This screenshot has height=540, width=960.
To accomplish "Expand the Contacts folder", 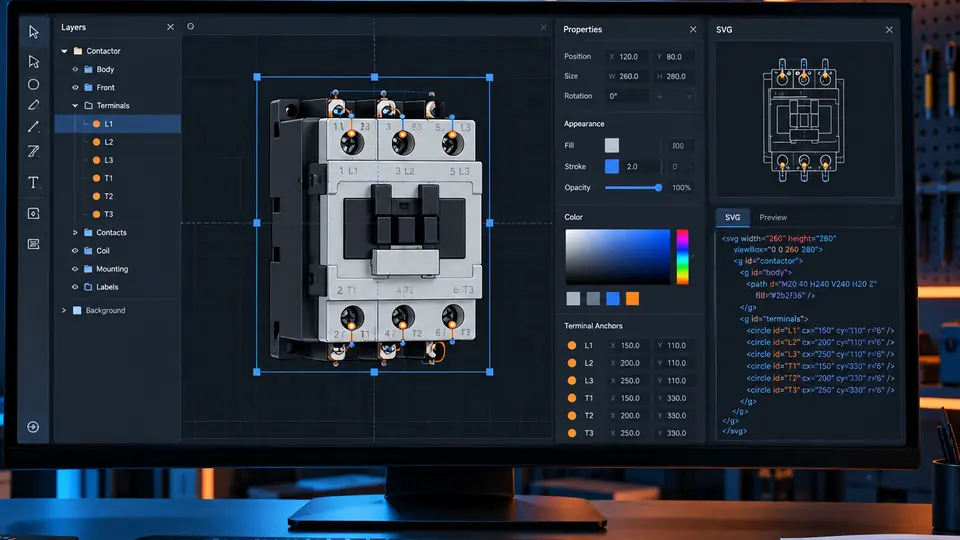I will coord(75,233).
